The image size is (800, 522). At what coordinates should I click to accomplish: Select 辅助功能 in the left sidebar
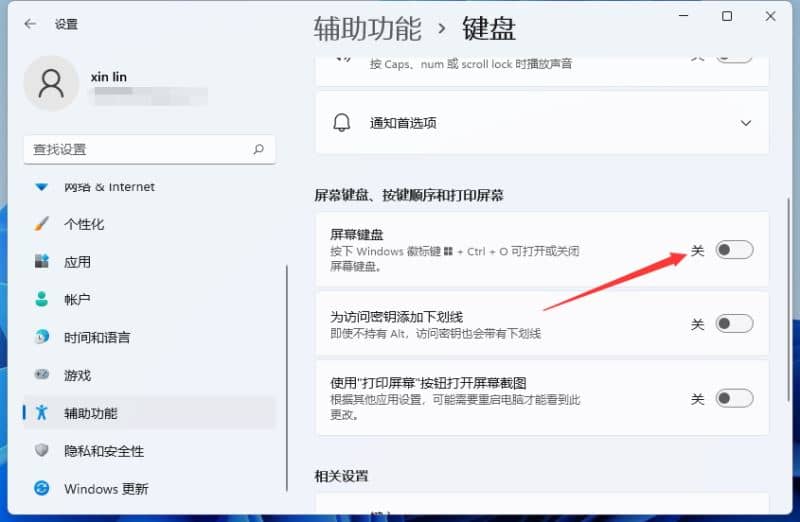click(x=91, y=413)
